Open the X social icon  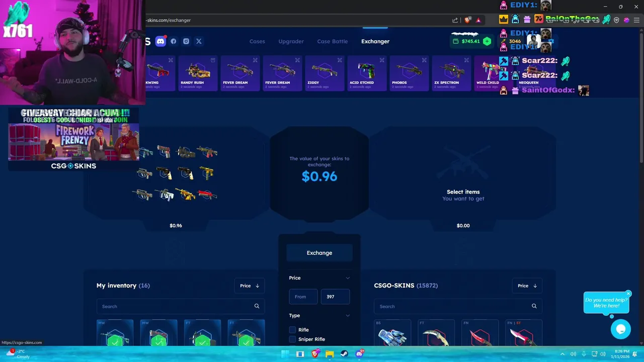coord(199,41)
